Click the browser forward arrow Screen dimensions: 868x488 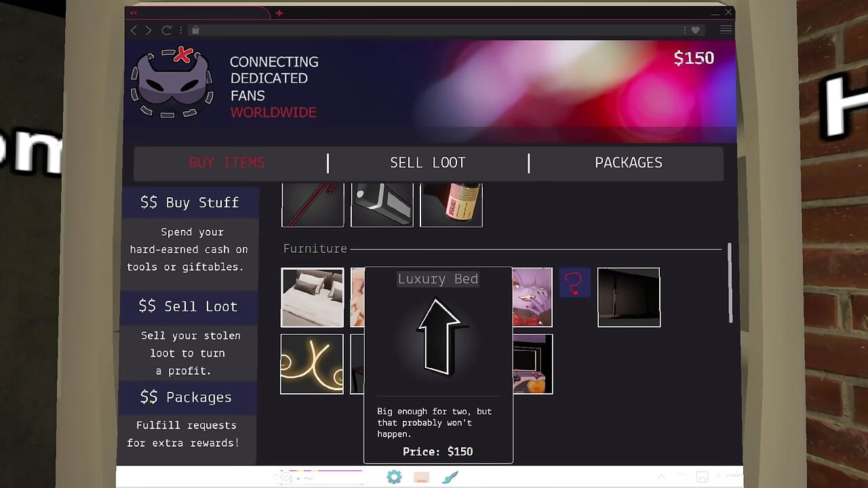pos(149,30)
